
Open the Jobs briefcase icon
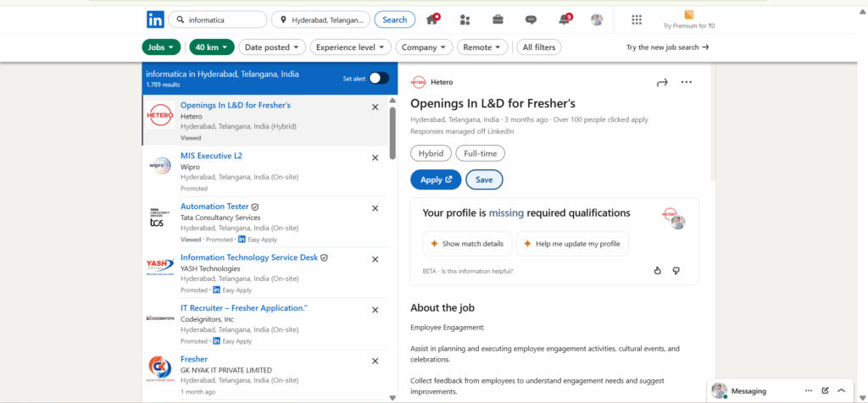498,19
